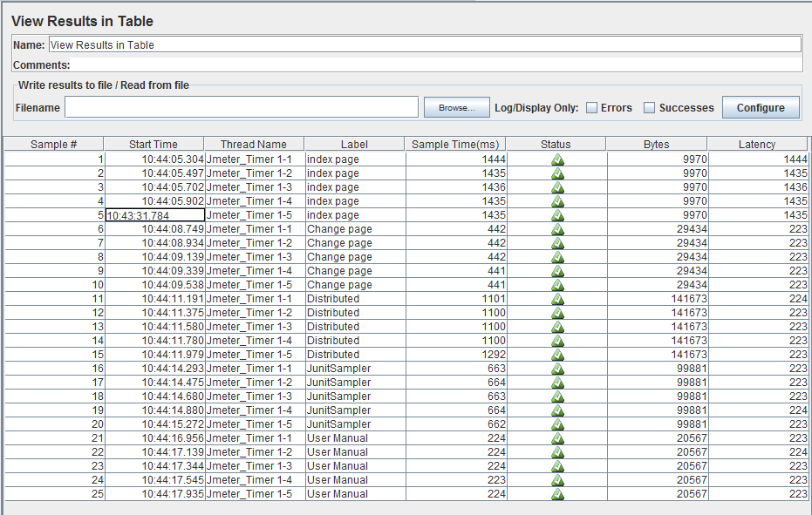Click the status icon for sample 20
This screenshot has width=812, height=515.
tap(557, 424)
